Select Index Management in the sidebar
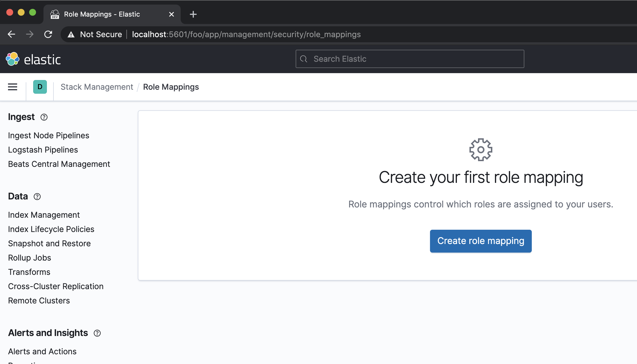The height and width of the screenshot is (364, 637). point(44,215)
